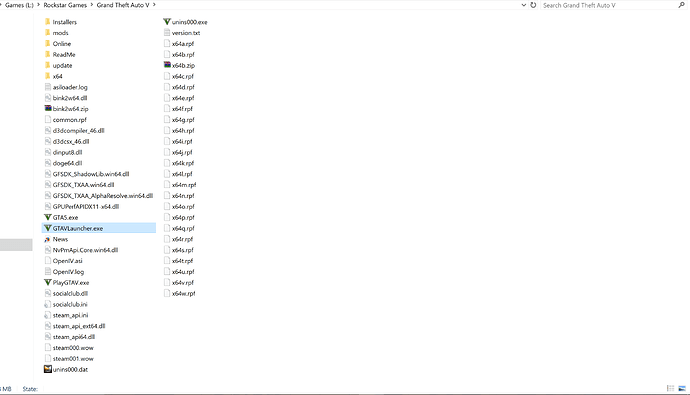Click the update folder icon
690x395 pixels.
(48, 66)
